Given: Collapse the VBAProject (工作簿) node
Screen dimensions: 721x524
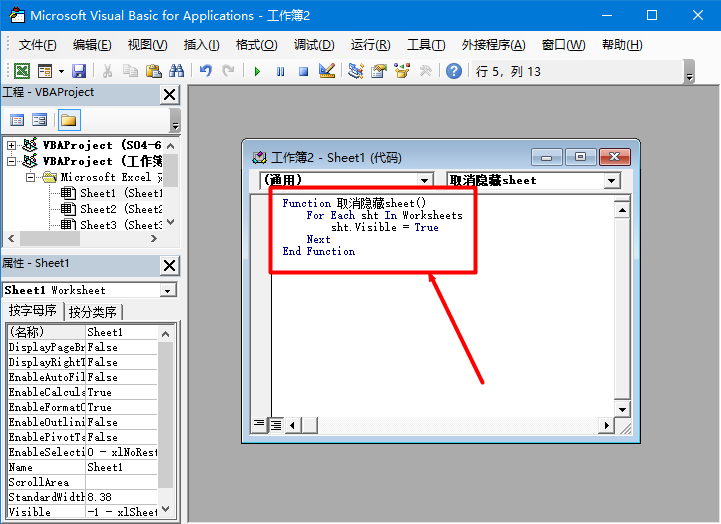Looking at the screenshot, I should click(11, 161).
